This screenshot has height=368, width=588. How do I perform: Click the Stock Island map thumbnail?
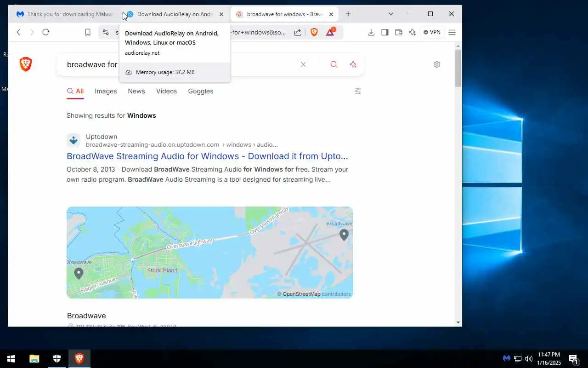tap(210, 253)
